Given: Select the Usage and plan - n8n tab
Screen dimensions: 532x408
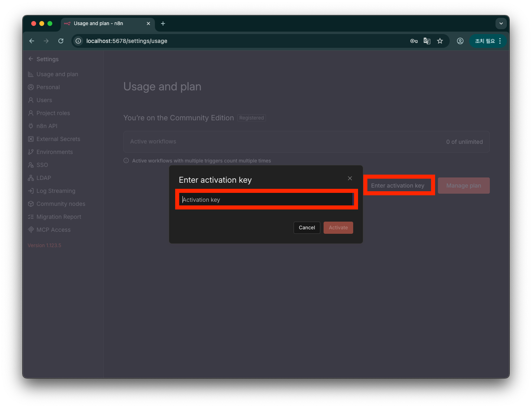Looking at the screenshot, I should (x=108, y=23).
